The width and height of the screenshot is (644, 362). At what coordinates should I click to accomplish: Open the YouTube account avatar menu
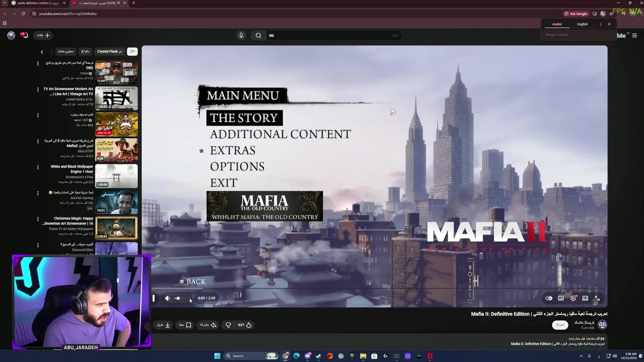[11, 35]
